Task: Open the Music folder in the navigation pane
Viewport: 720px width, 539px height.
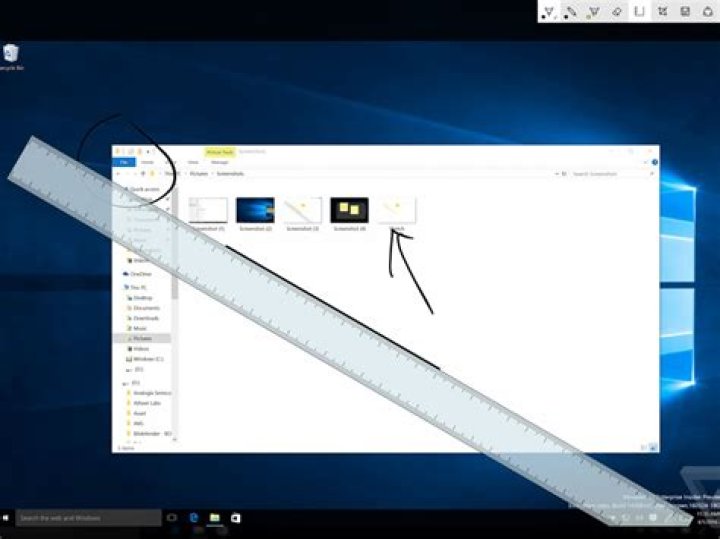Action: (x=137, y=328)
